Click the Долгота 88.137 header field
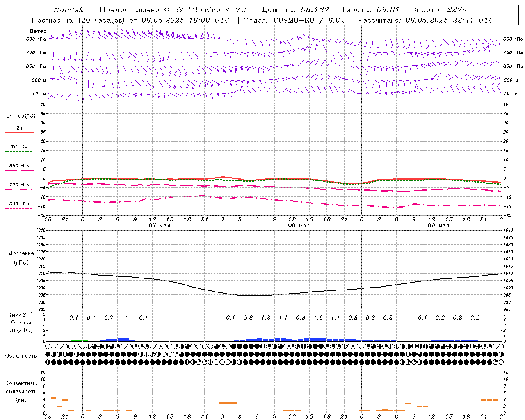 [296, 10]
